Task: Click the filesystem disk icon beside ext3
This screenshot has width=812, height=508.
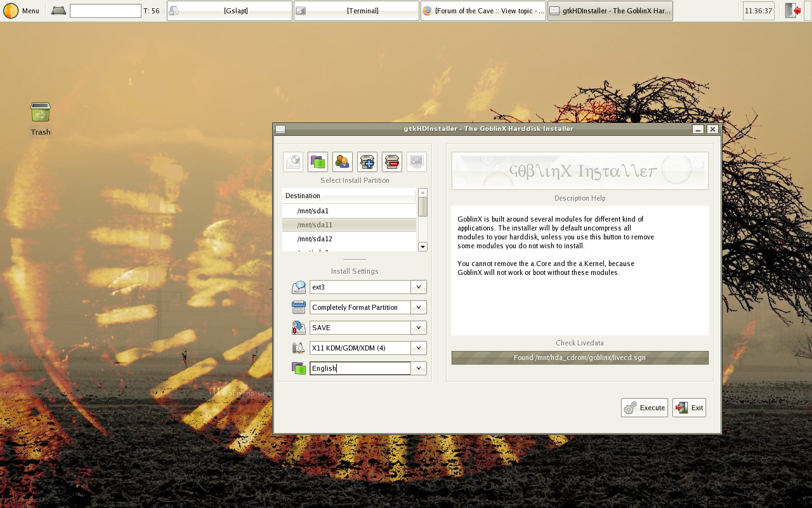Action: click(299, 288)
